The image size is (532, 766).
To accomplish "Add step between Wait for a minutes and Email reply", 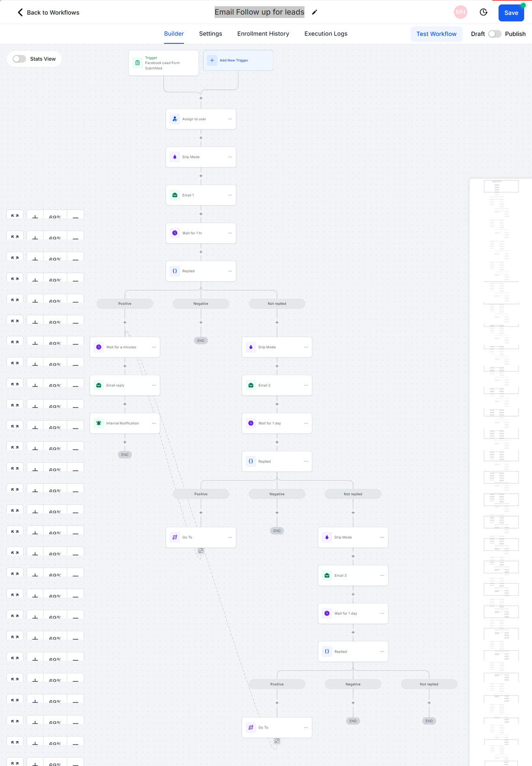I will point(125,366).
